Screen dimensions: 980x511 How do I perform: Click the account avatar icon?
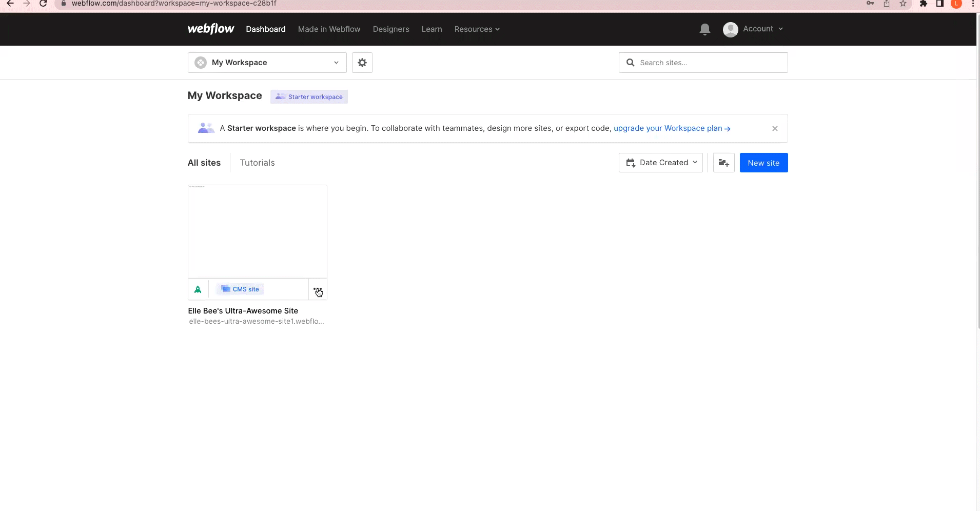[731, 29]
